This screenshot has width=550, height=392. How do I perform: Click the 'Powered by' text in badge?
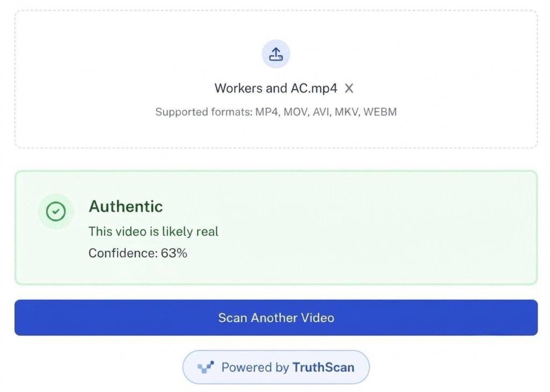coord(255,367)
